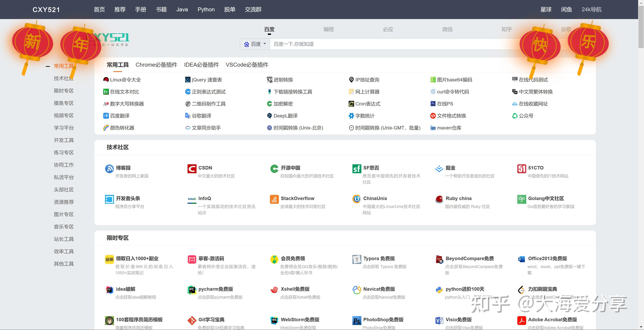Click the PhotoShop免费版 Ps icon
Screen dimensions: 644x330
pyautogui.click(x=357, y=320)
